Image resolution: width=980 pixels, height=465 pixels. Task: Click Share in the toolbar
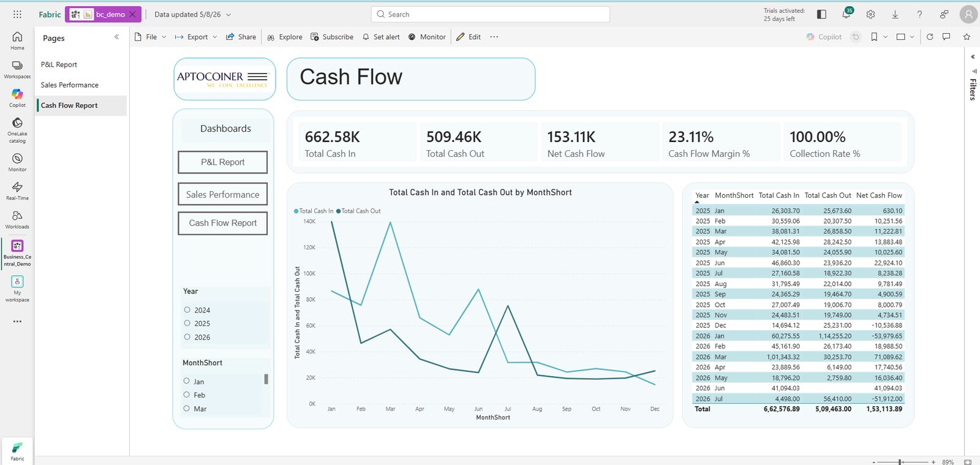pos(241,37)
